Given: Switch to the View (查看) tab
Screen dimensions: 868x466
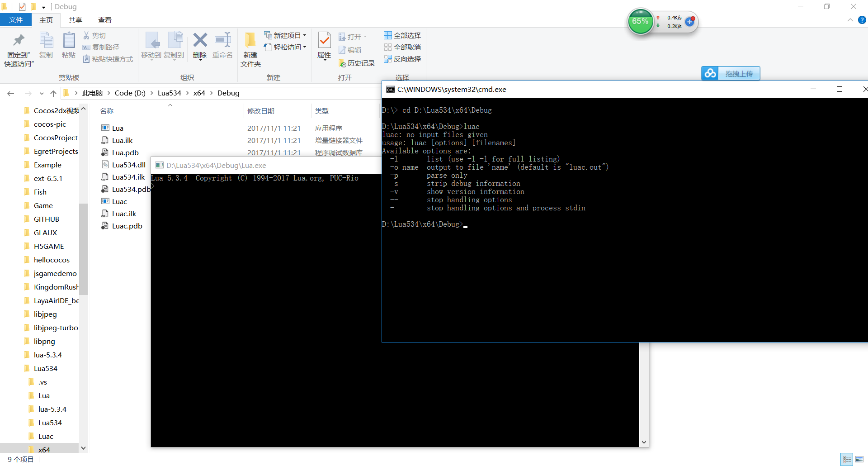Looking at the screenshot, I should pyautogui.click(x=105, y=20).
